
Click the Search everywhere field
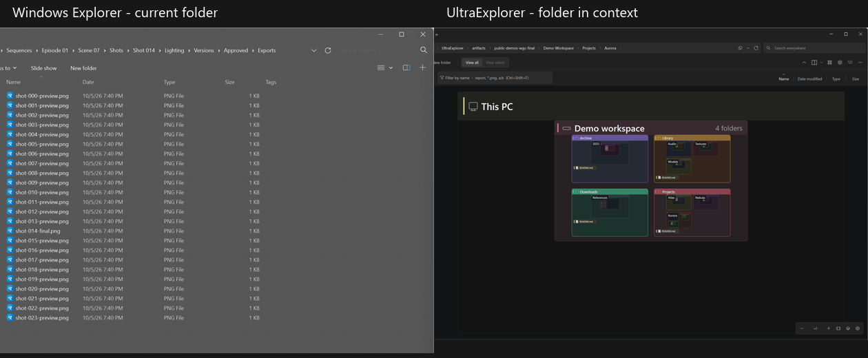(814, 48)
